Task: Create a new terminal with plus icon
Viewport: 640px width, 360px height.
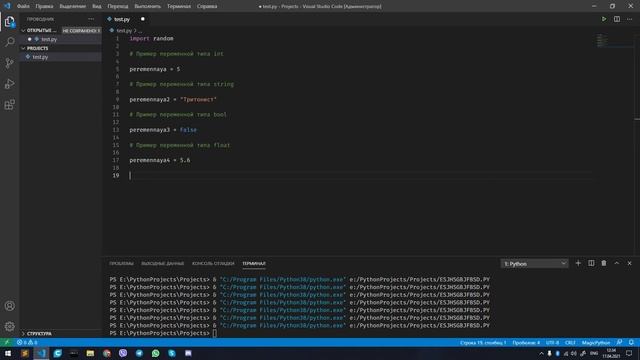Action: (x=578, y=263)
